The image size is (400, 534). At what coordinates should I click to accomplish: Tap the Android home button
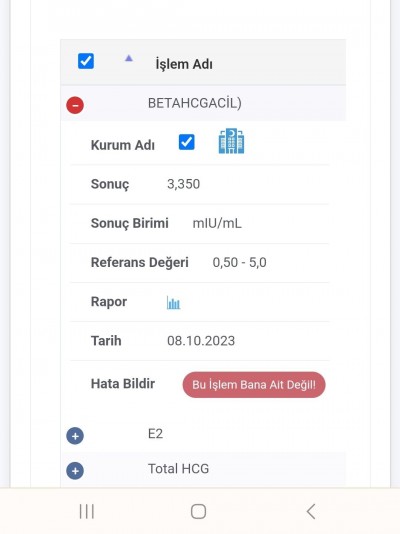(x=198, y=511)
